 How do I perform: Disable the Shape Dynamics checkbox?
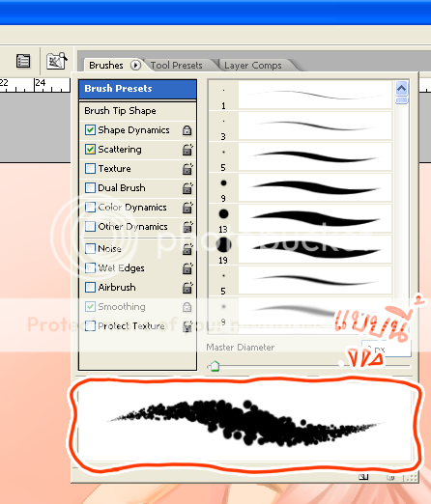(90, 130)
